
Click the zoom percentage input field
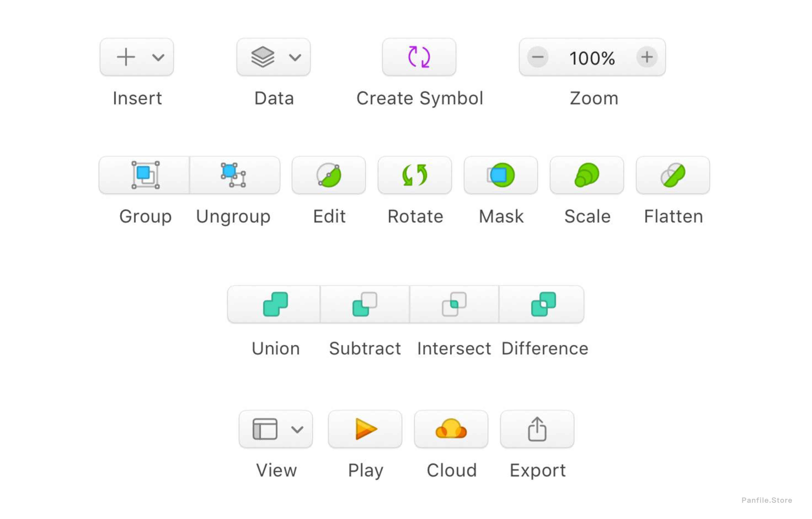click(592, 57)
